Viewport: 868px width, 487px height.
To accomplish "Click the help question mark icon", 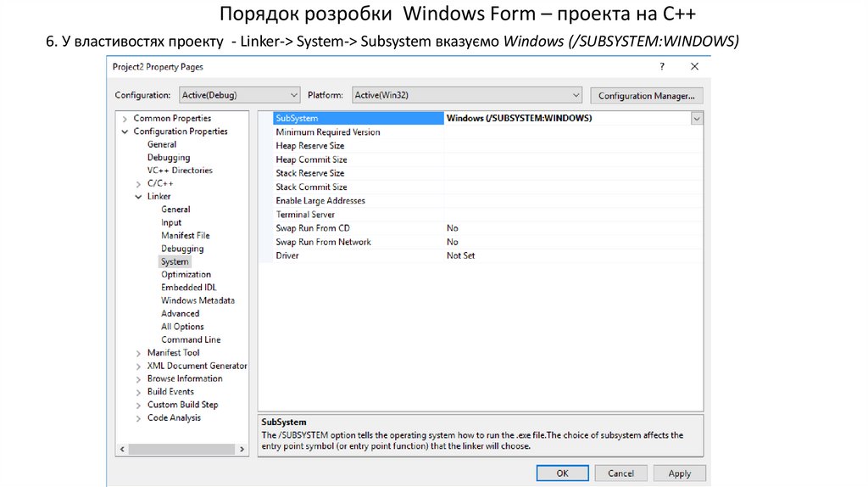I will (x=661, y=66).
